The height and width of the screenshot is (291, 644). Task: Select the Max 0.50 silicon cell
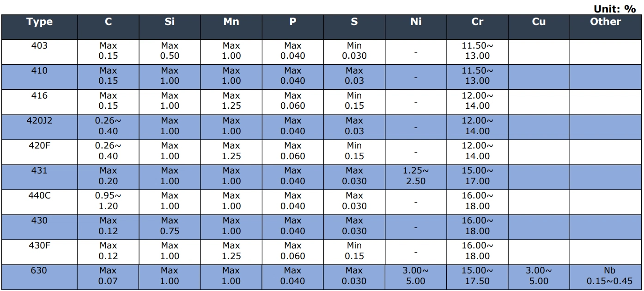(170, 51)
